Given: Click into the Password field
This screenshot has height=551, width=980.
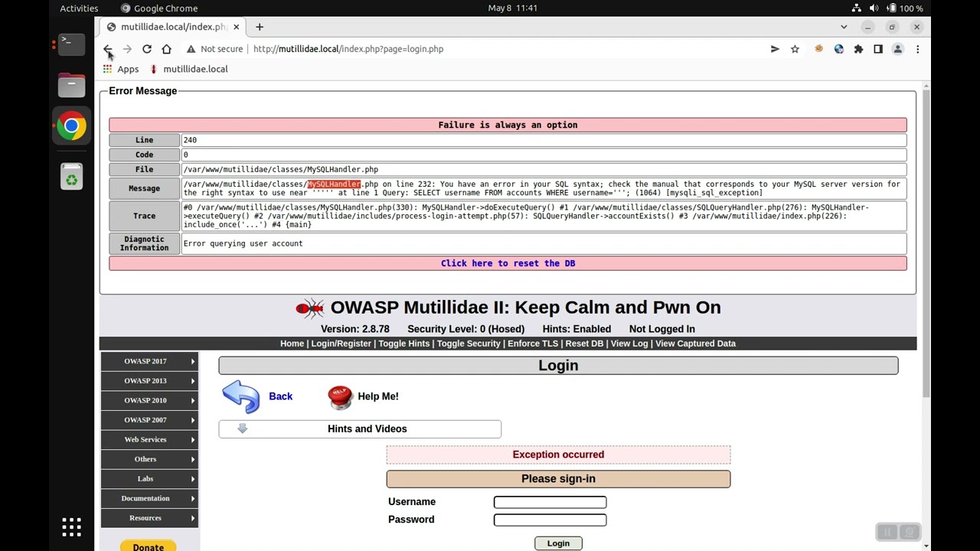Looking at the screenshot, I should coord(550,520).
